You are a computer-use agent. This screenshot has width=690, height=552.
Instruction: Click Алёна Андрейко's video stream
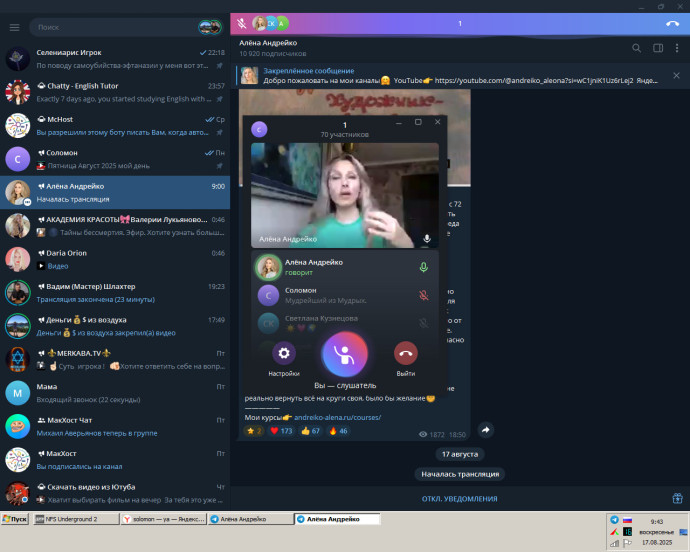coord(345,195)
